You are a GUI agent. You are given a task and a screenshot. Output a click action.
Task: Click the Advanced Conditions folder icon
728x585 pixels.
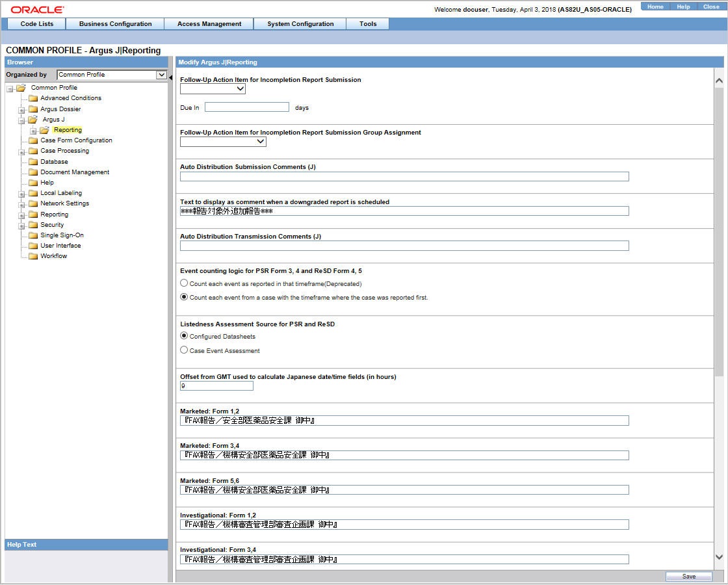coord(33,98)
